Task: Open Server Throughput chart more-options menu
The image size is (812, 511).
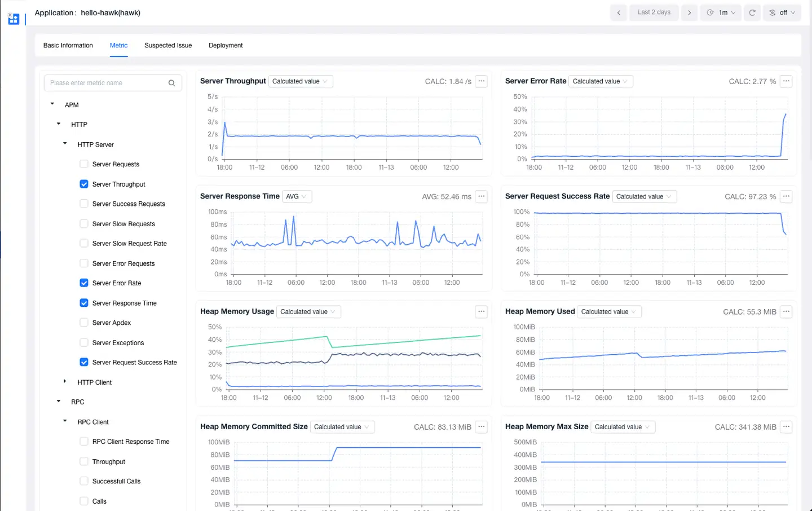Action: (481, 81)
